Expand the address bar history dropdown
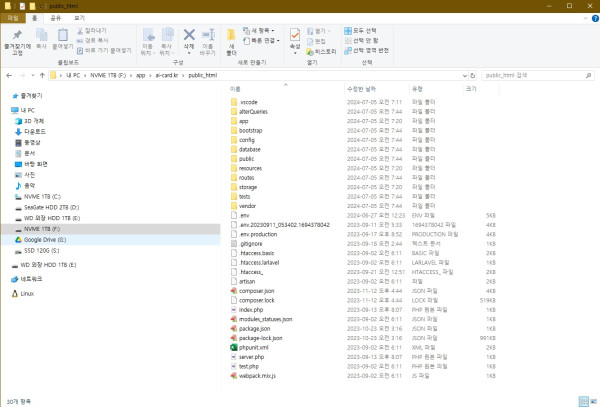Screen dimensions: 600x407 (x=465, y=76)
